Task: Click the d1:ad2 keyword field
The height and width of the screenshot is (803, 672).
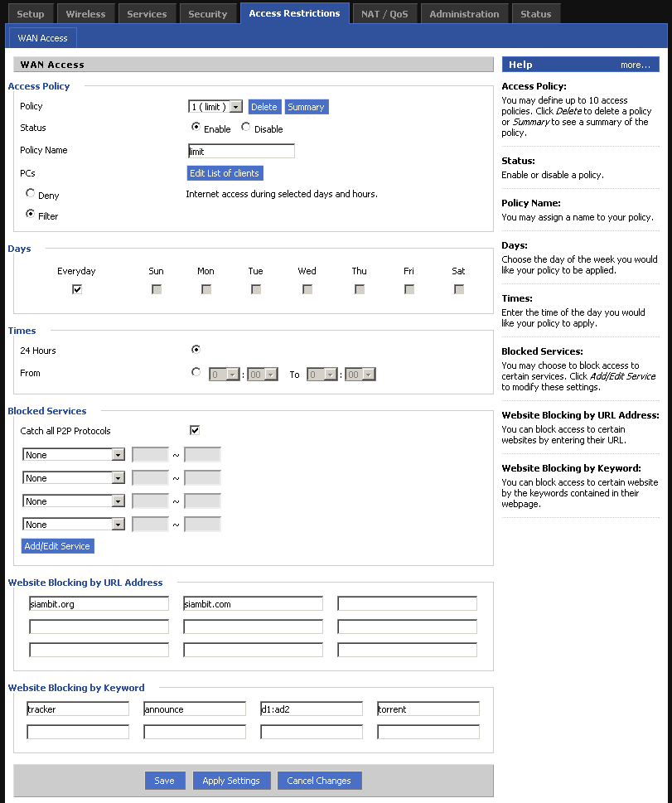Action: tap(312, 709)
